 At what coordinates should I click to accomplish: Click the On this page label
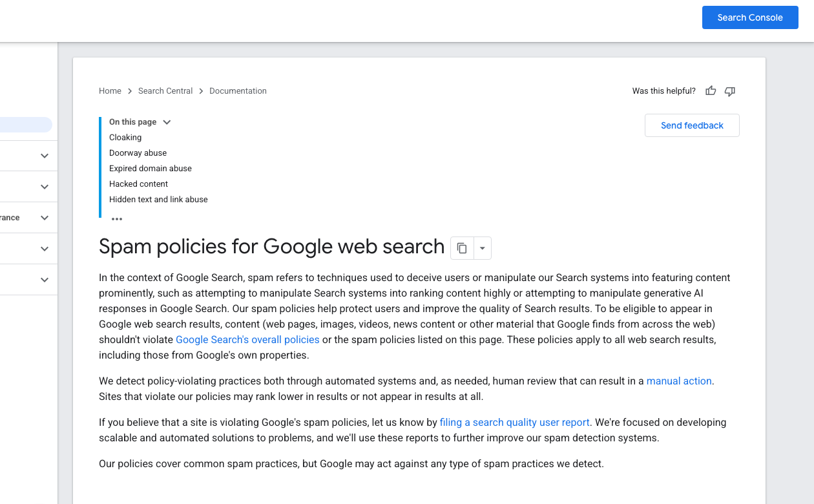pos(132,122)
